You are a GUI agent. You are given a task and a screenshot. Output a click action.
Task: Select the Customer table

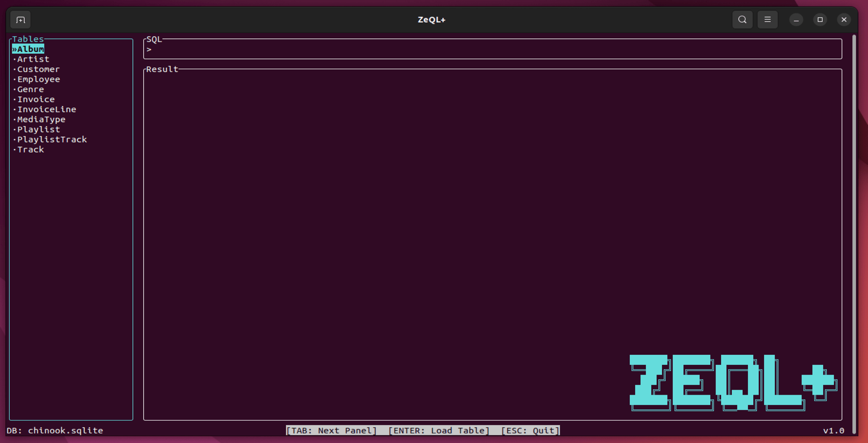click(36, 69)
